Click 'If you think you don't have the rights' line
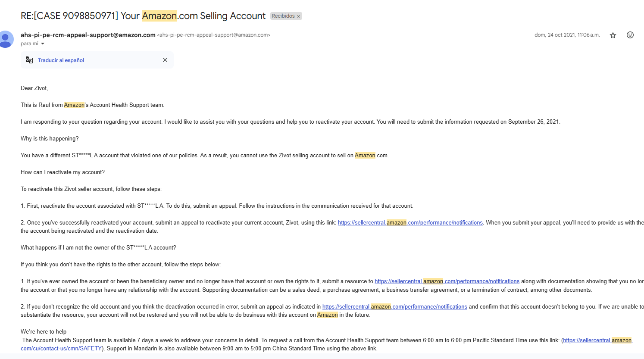Screen dimensions: 644x359 [121, 265]
